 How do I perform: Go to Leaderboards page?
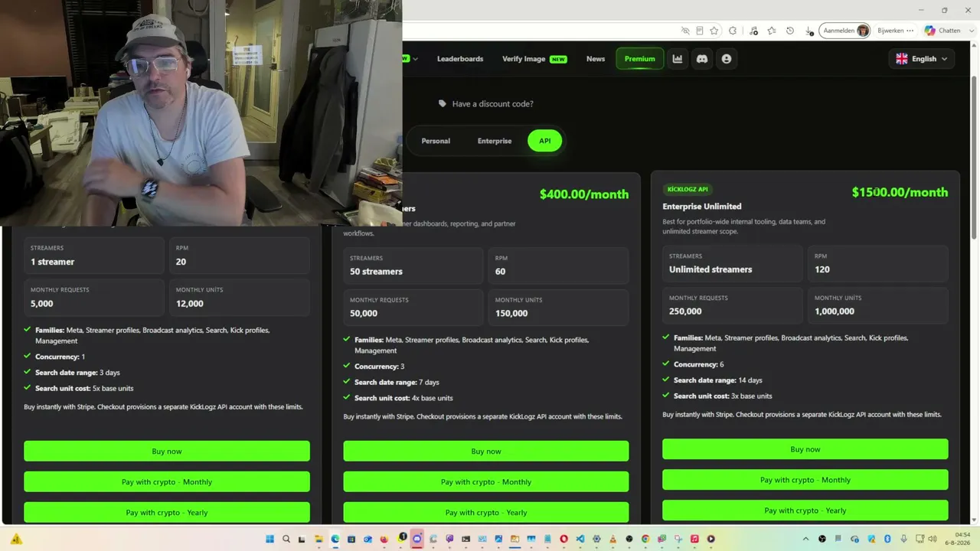tap(460, 59)
